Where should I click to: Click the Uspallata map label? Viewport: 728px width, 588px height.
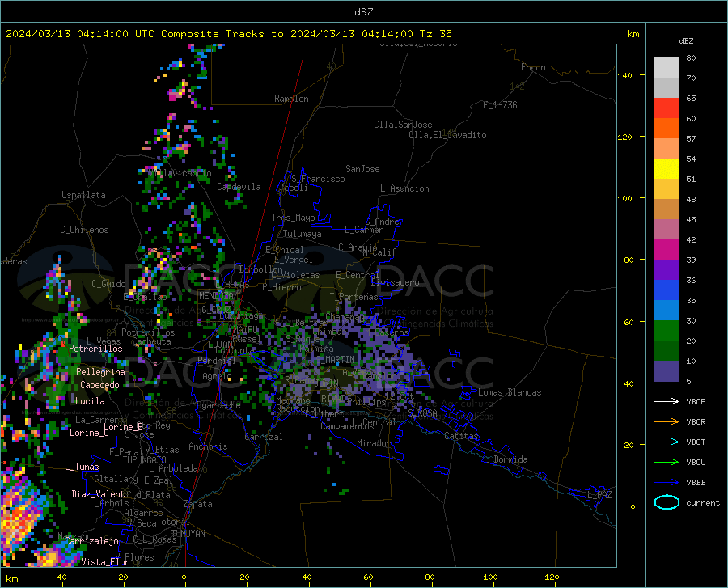(83, 195)
